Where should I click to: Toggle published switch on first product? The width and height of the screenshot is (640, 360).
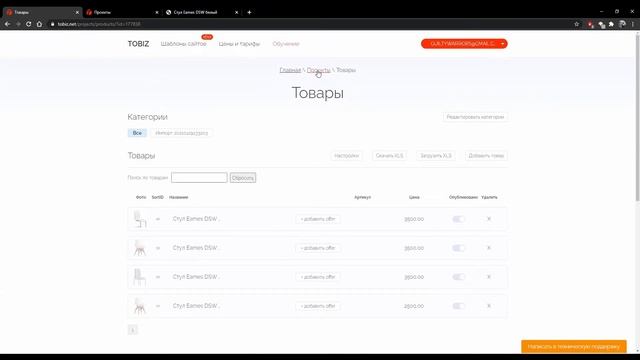(458, 219)
